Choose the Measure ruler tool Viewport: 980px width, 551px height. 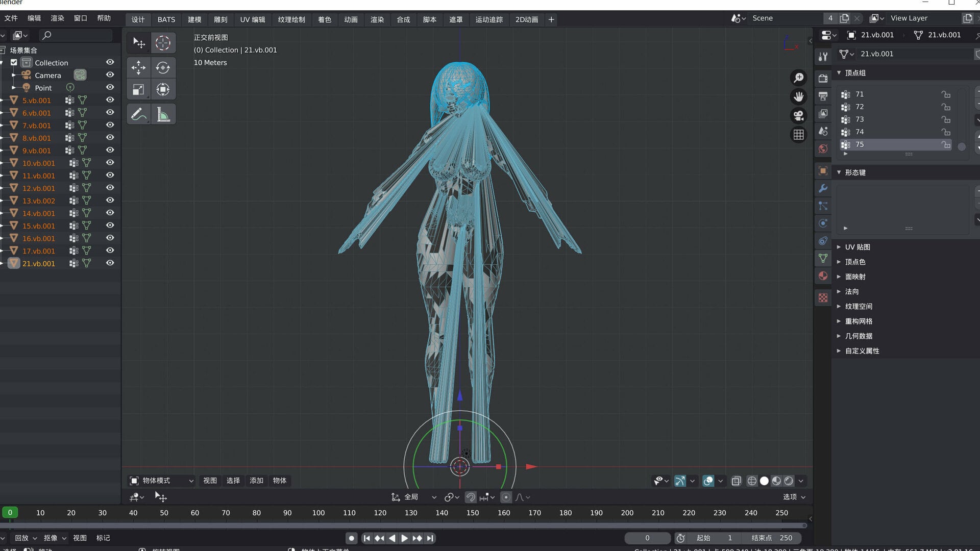[x=163, y=114]
